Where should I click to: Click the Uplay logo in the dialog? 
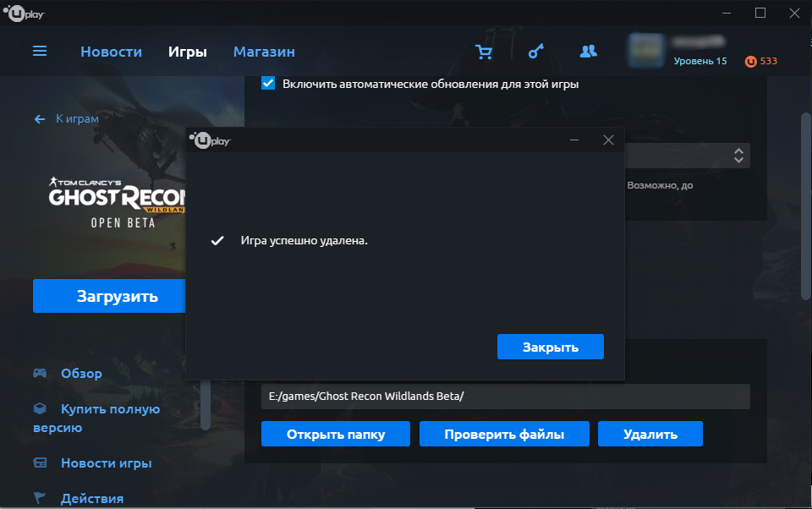point(210,140)
